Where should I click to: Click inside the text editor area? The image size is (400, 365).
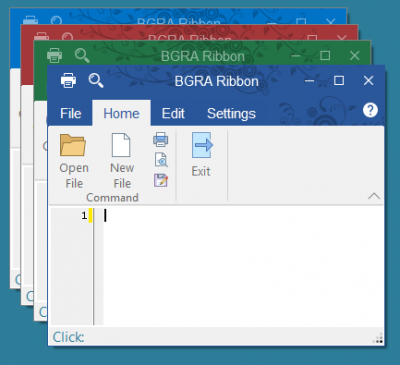(243, 266)
